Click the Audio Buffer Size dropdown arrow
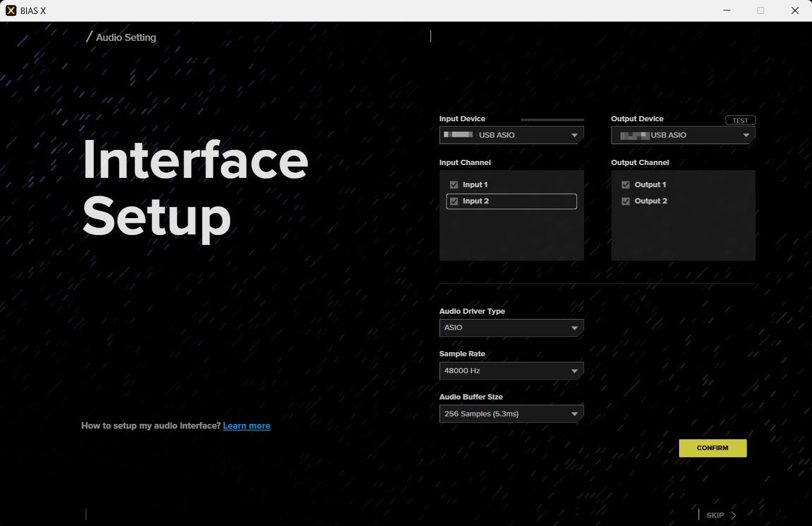Screen dimensions: 812x526 coord(574,414)
